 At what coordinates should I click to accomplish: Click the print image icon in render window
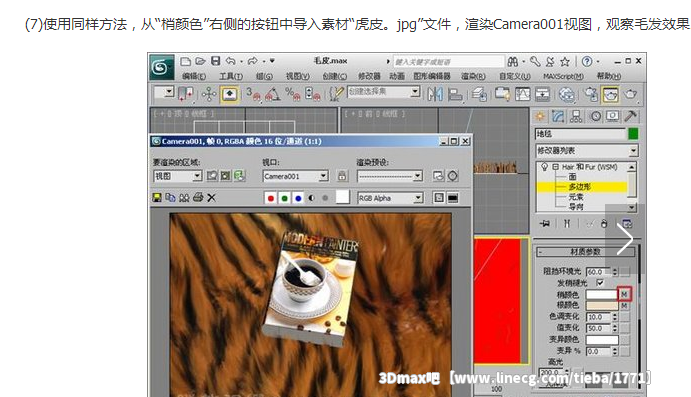[198, 197]
